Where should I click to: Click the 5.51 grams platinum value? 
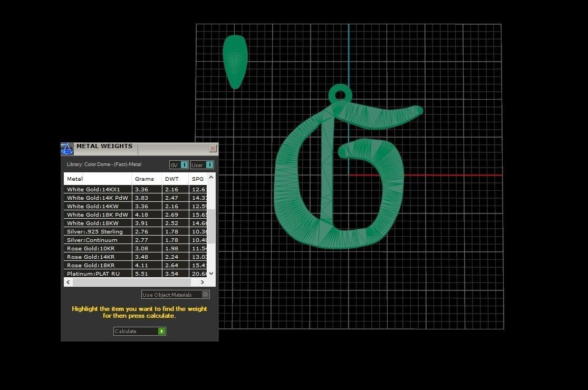141,274
